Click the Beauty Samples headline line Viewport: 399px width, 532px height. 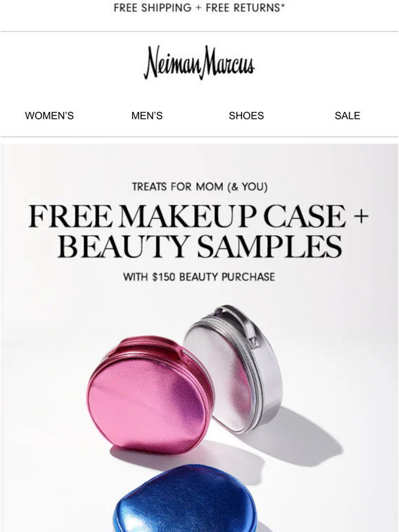199,246
